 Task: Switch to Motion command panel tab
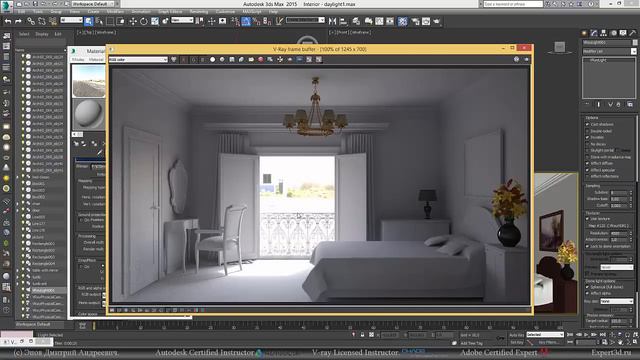click(x=613, y=33)
